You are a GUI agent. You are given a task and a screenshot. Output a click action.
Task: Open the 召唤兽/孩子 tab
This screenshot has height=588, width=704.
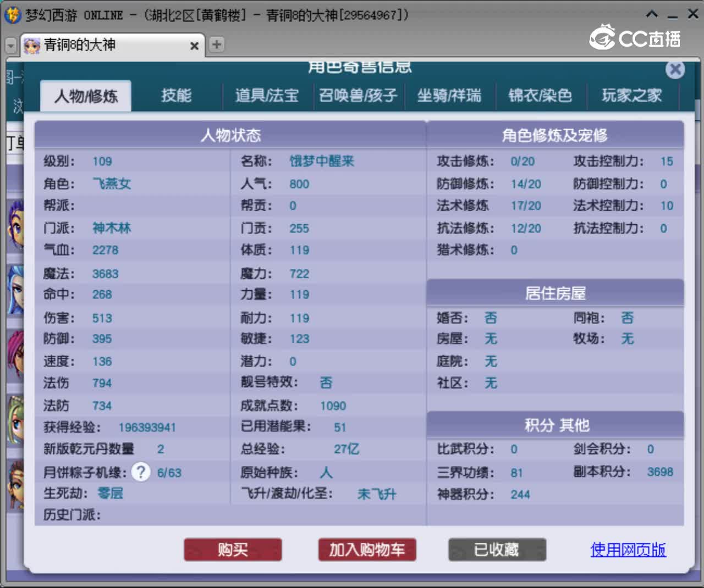point(358,96)
